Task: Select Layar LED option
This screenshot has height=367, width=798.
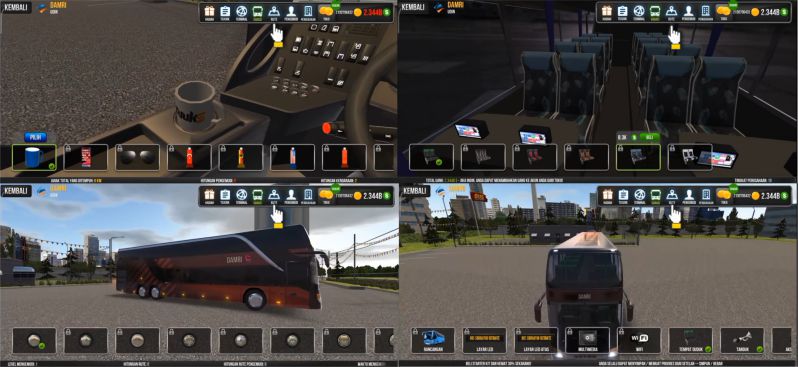Action: point(484,340)
